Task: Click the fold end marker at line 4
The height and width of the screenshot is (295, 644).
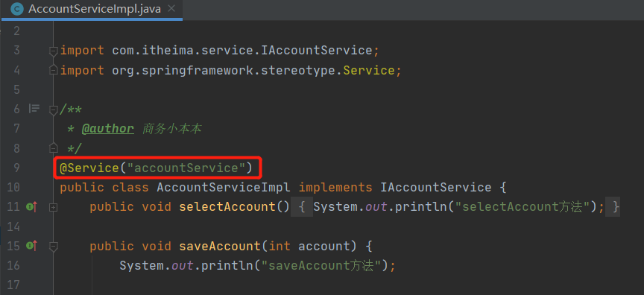Action: tap(53, 71)
